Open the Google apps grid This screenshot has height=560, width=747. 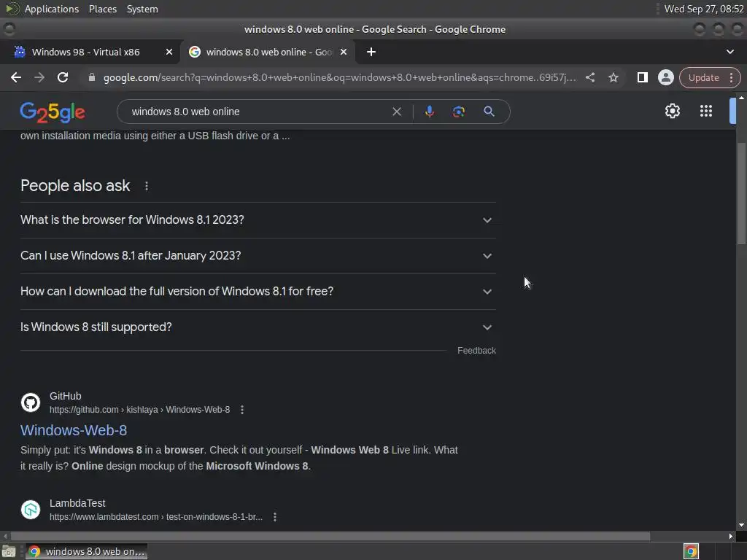click(x=706, y=111)
